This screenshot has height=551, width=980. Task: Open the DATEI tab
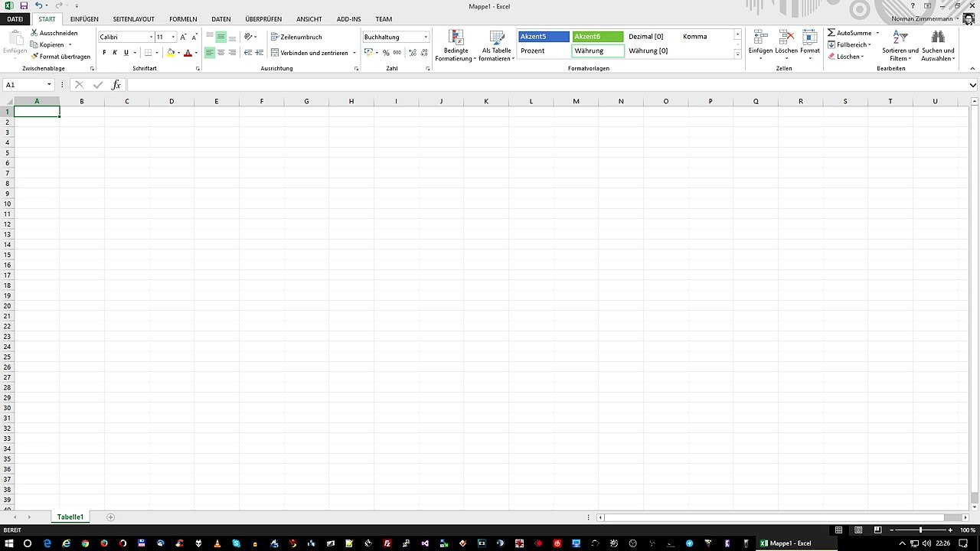tap(15, 19)
